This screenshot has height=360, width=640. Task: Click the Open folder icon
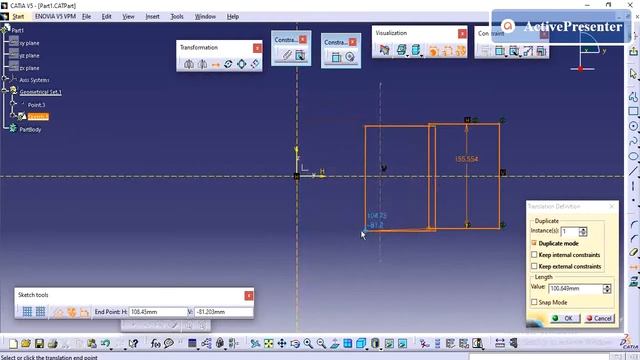26,344
